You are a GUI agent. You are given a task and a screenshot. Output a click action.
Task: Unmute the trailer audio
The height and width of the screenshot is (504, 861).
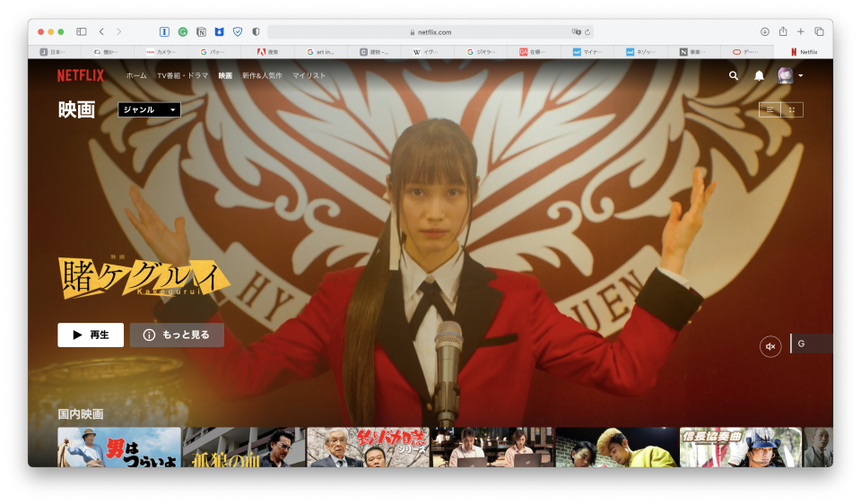[770, 346]
